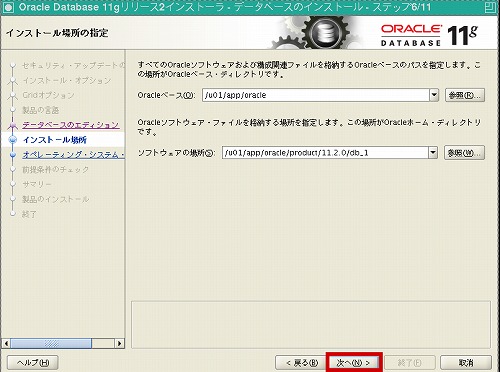Image resolution: width=500 pixels, height=372 pixels.
Task: Edit the Oracle base path field /u01/app/oracle
Action: point(316,95)
